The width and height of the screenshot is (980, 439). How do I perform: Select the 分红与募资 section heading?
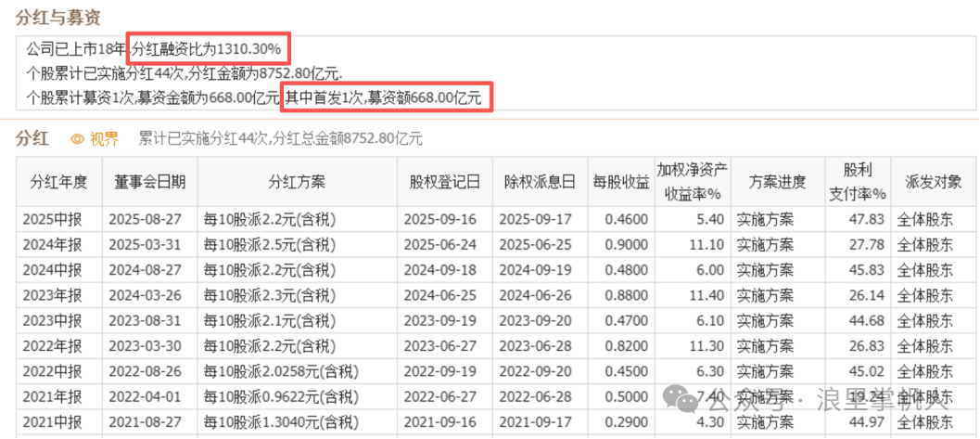pyautogui.click(x=57, y=18)
